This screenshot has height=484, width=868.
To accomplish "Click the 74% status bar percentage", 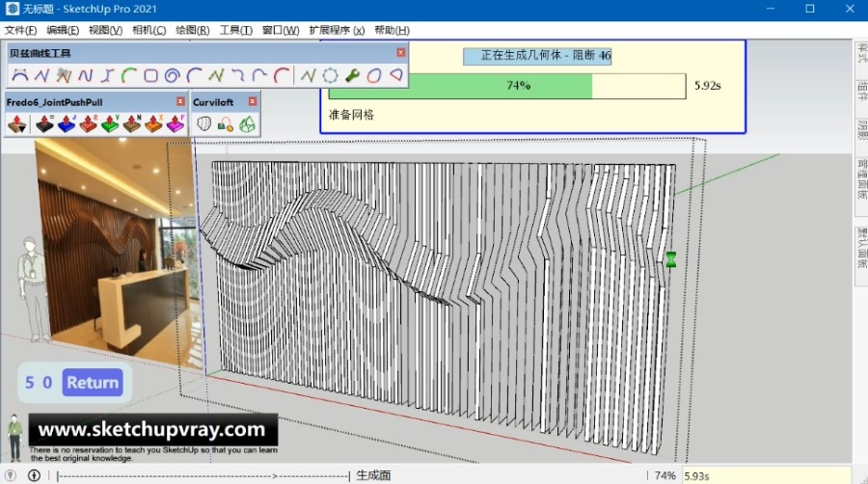I will pos(665,475).
